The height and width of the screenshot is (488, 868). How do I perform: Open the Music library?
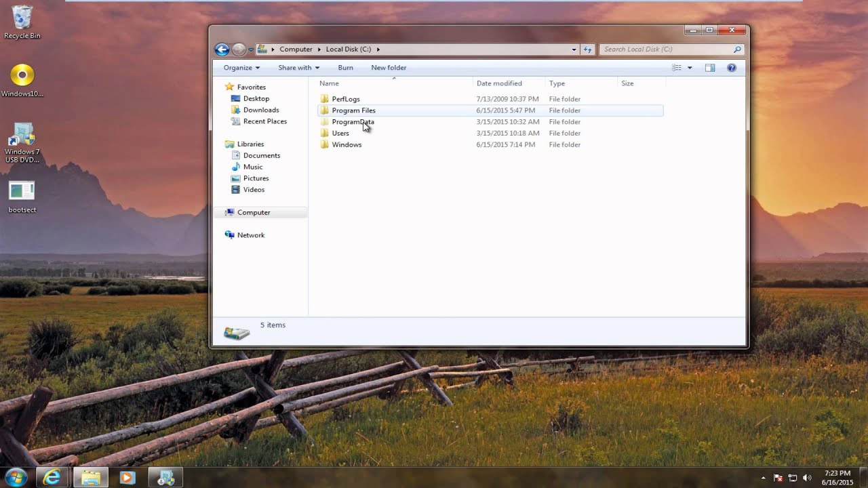point(253,167)
